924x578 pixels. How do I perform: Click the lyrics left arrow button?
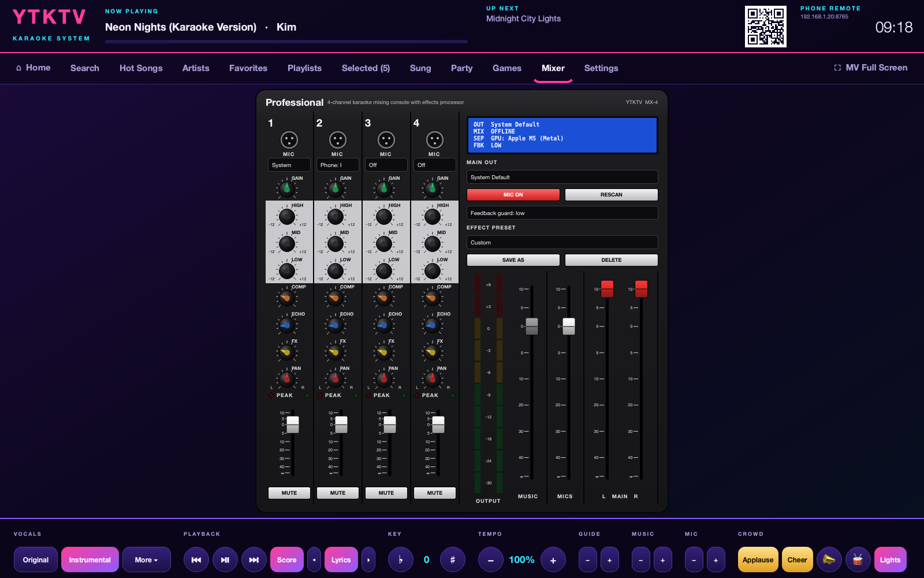(314, 560)
